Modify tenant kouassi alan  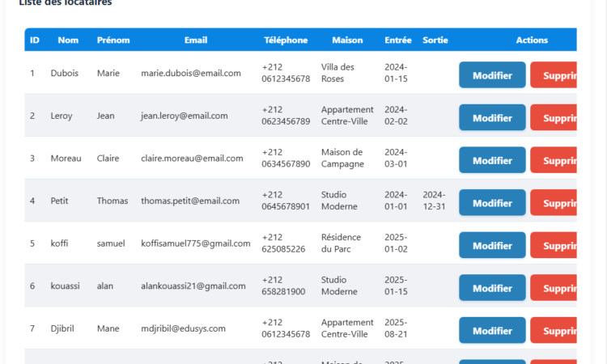coord(492,288)
